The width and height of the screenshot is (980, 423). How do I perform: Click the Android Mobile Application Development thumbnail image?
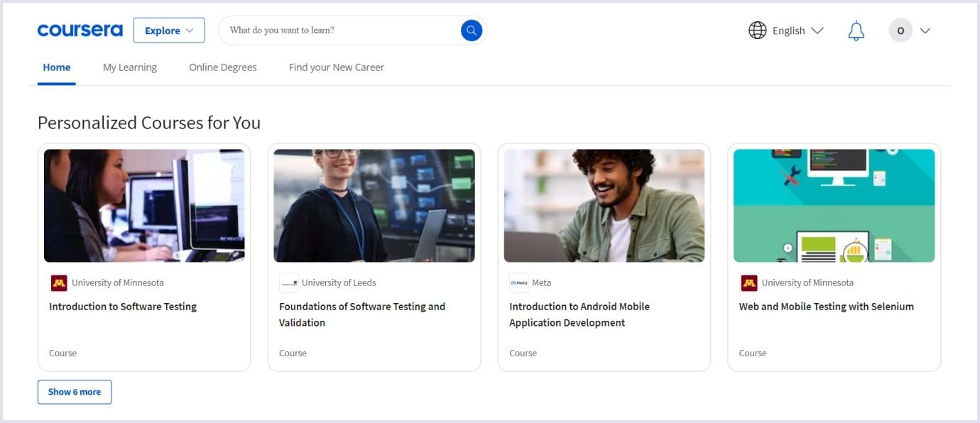click(x=604, y=206)
